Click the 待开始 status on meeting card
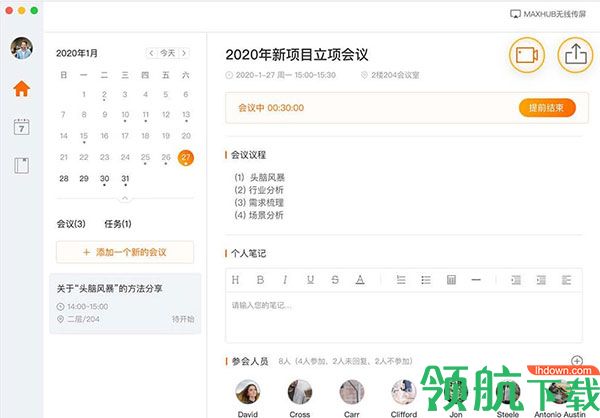 (x=183, y=319)
